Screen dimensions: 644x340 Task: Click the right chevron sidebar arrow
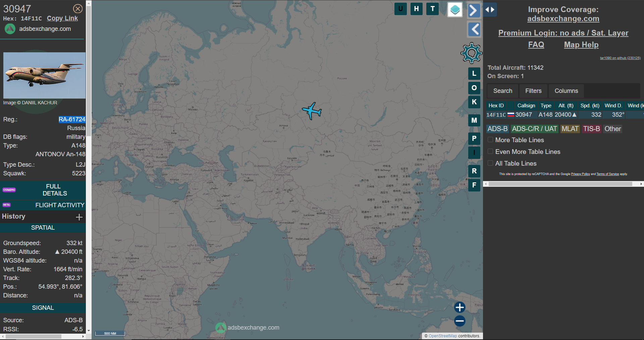(x=474, y=10)
